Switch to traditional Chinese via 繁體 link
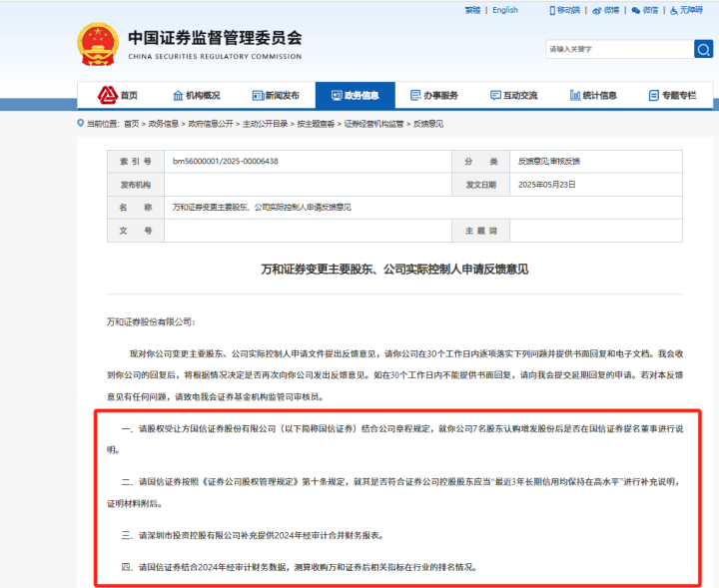The width and height of the screenshot is (719, 588). coord(472,10)
